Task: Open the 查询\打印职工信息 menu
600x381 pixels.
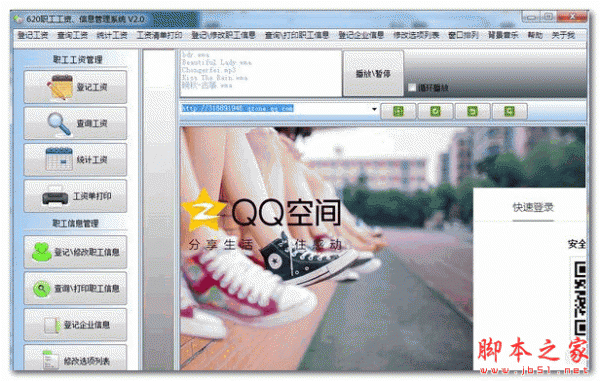Action: pyautogui.click(x=297, y=35)
